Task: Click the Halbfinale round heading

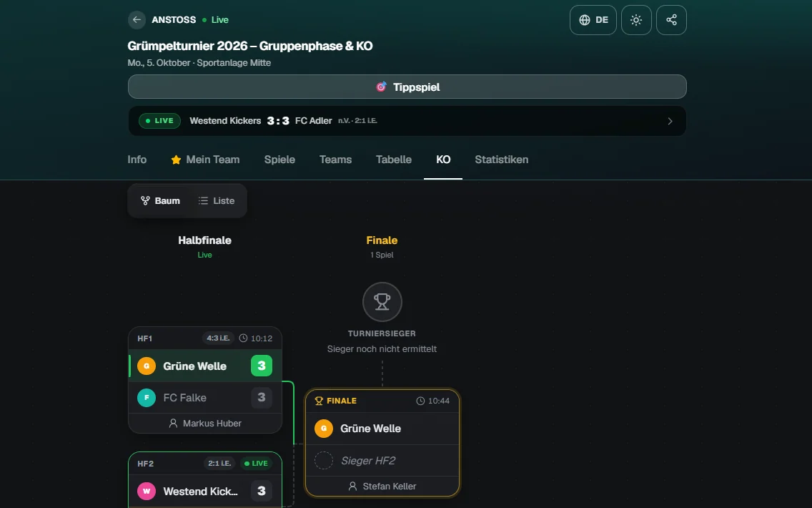Action: click(x=204, y=240)
